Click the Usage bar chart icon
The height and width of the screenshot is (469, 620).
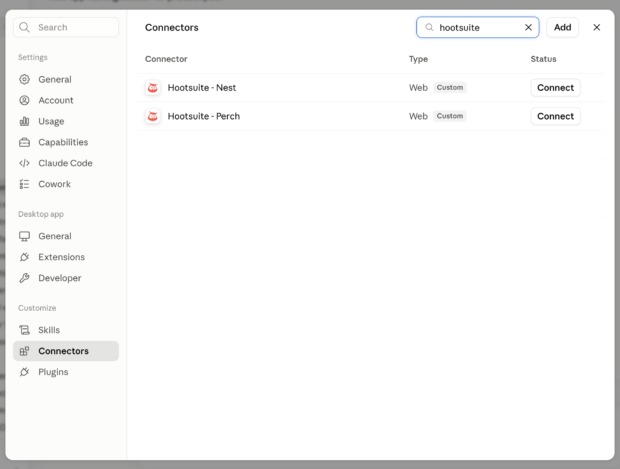(x=25, y=121)
